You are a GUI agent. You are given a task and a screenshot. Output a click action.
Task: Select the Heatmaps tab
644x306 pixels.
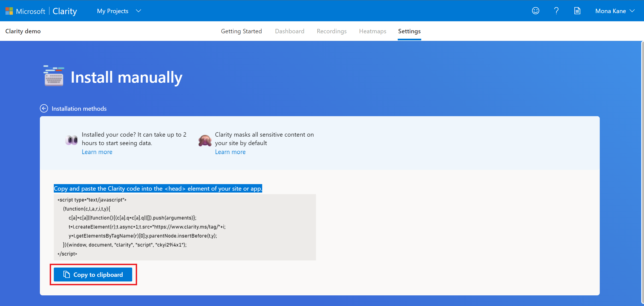tap(373, 31)
